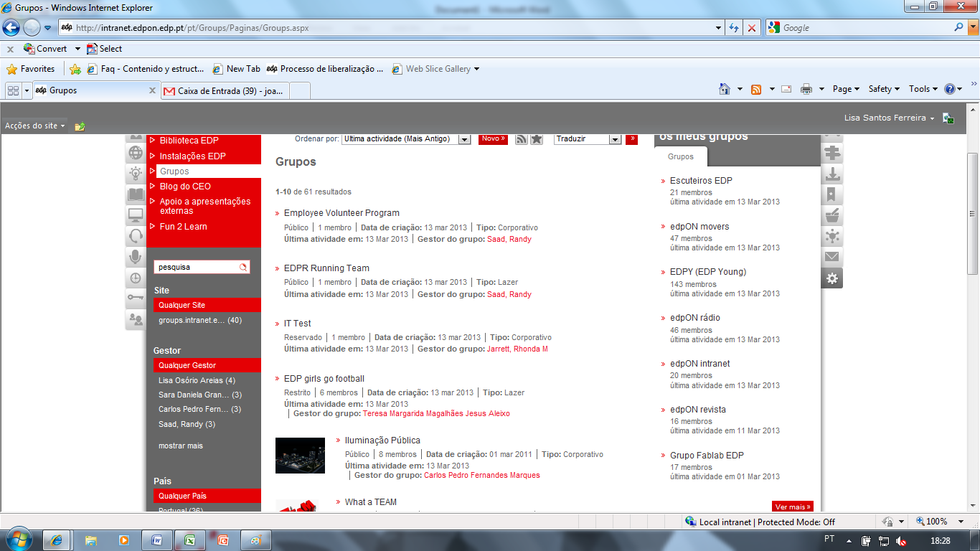
Task: Open the Tools menu dropdown
Action: tap(923, 89)
